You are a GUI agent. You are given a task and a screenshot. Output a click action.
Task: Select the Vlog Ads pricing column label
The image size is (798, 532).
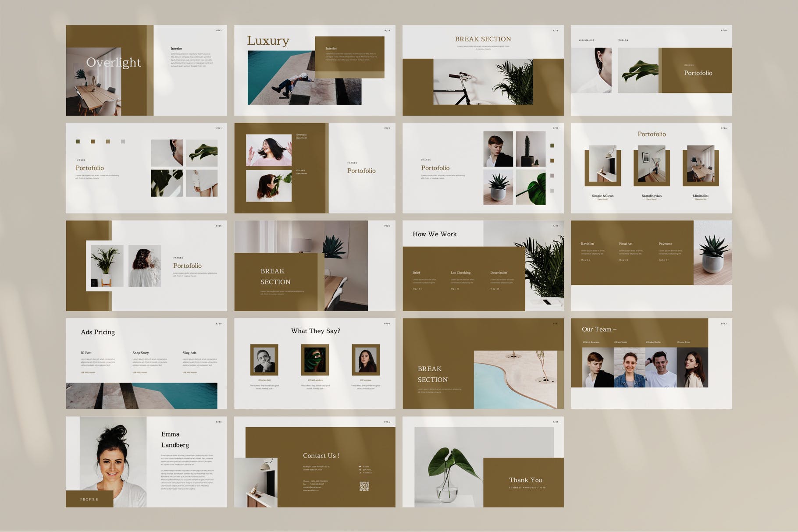point(189,353)
